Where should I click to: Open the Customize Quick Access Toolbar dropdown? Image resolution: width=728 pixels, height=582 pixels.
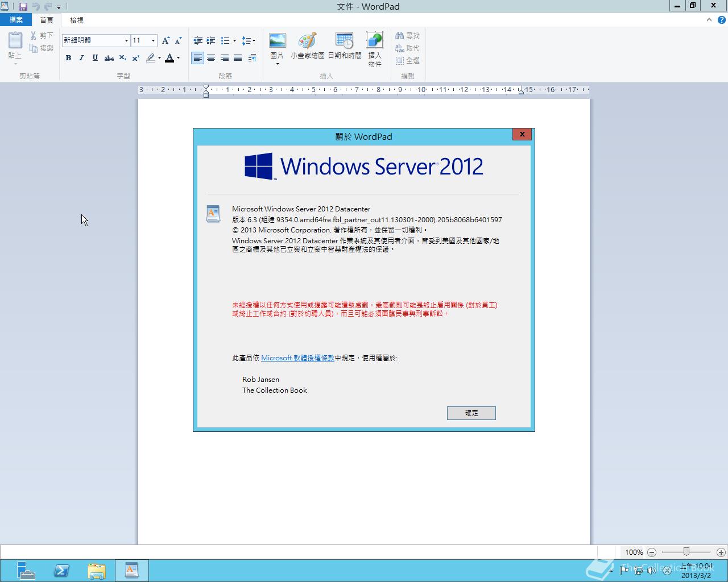[59, 7]
